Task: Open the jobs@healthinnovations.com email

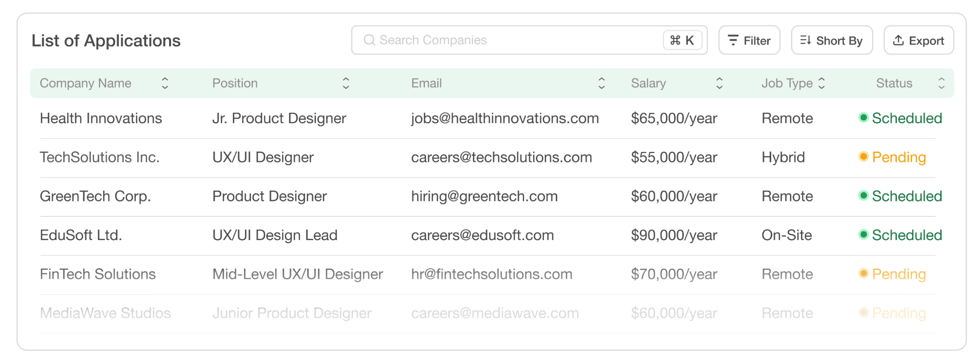Action: (x=505, y=118)
